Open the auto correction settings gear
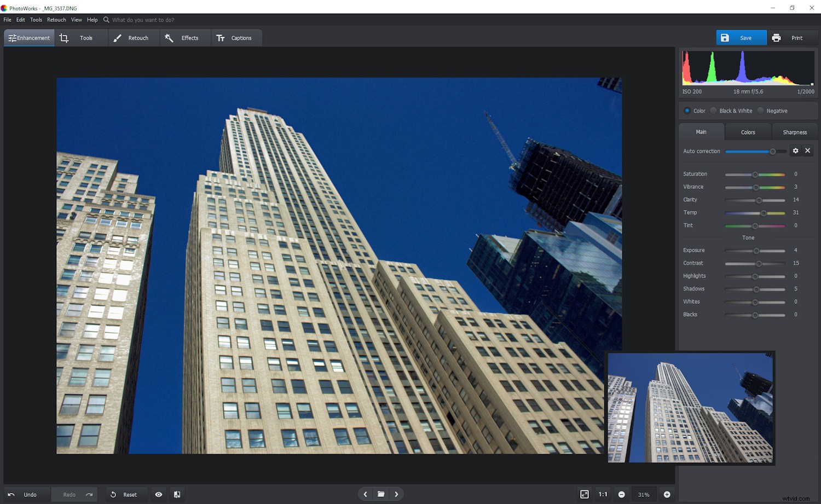This screenshot has width=821, height=504. (796, 150)
